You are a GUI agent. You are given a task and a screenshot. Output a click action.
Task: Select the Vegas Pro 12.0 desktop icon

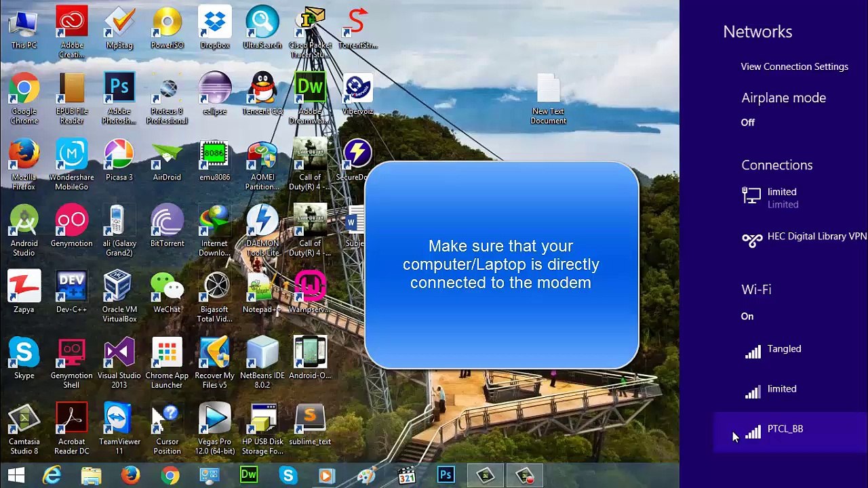(214, 430)
